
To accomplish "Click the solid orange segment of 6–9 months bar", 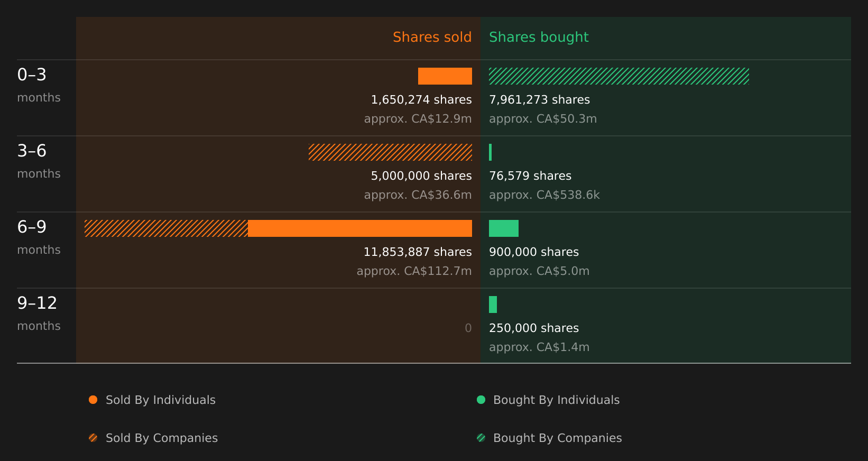I will (x=360, y=228).
